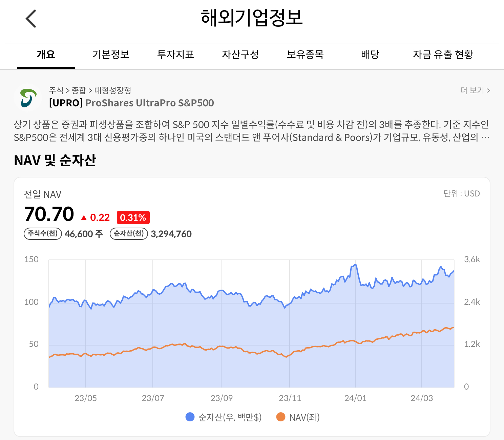
Task: Switch to the 자산구성 tab
Action: [x=240, y=55]
